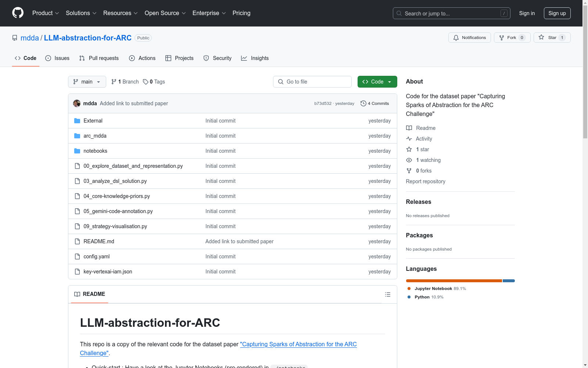This screenshot has width=588, height=368.
Task: Click the branch icon next to 1 Branch
Action: point(114,82)
